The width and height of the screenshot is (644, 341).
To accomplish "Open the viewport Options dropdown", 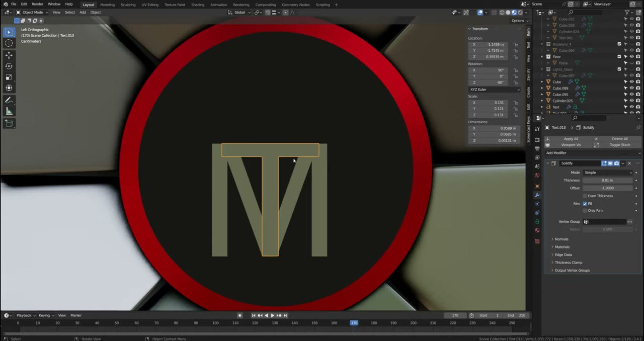I will click(x=520, y=21).
